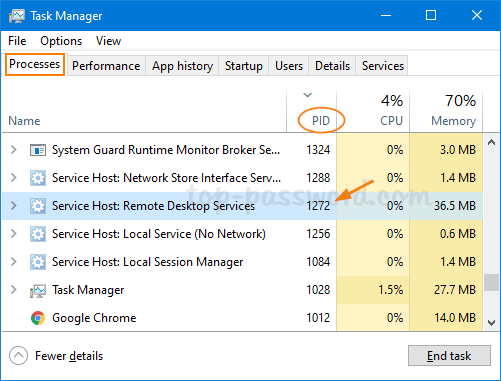
Task: Click gear icon for Local Session Manager
Action: pyautogui.click(x=38, y=262)
